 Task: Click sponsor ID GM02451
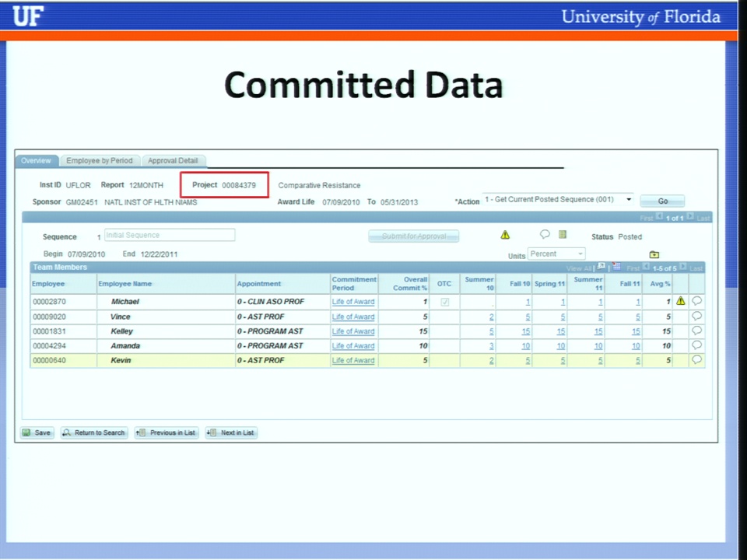82,202
